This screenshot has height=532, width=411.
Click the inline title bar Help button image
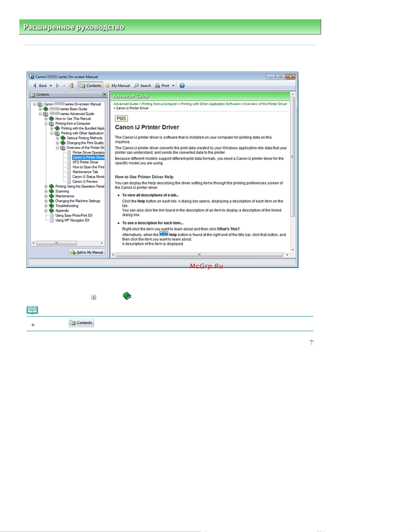tap(164, 234)
